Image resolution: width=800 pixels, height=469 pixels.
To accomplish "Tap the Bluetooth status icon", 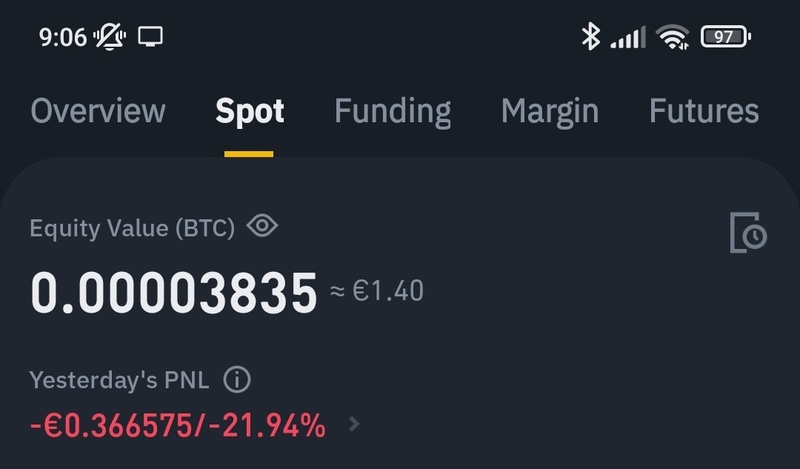I will pyautogui.click(x=590, y=37).
